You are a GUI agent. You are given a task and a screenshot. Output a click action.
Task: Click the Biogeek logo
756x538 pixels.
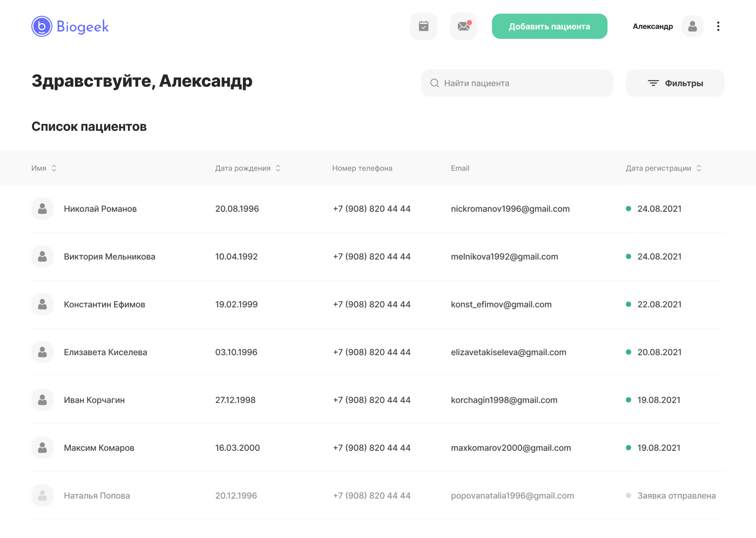pyautogui.click(x=70, y=26)
